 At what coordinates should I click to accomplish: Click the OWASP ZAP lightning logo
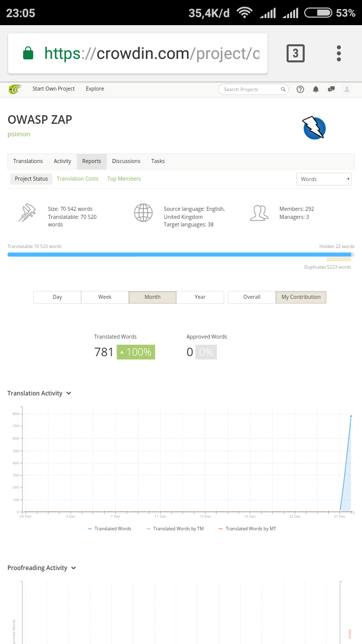[x=314, y=128]
